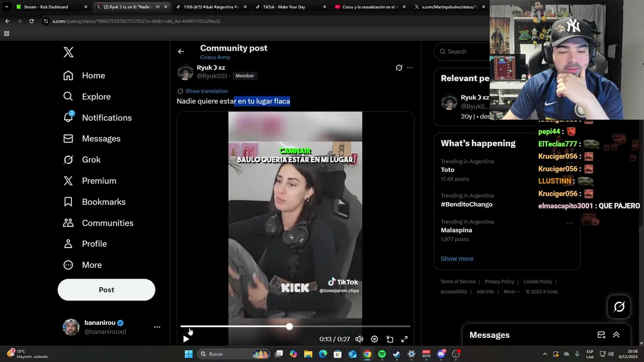Expand the Messages drawer
The height and width of the screenshot is (362, 644).
[616, 335]
